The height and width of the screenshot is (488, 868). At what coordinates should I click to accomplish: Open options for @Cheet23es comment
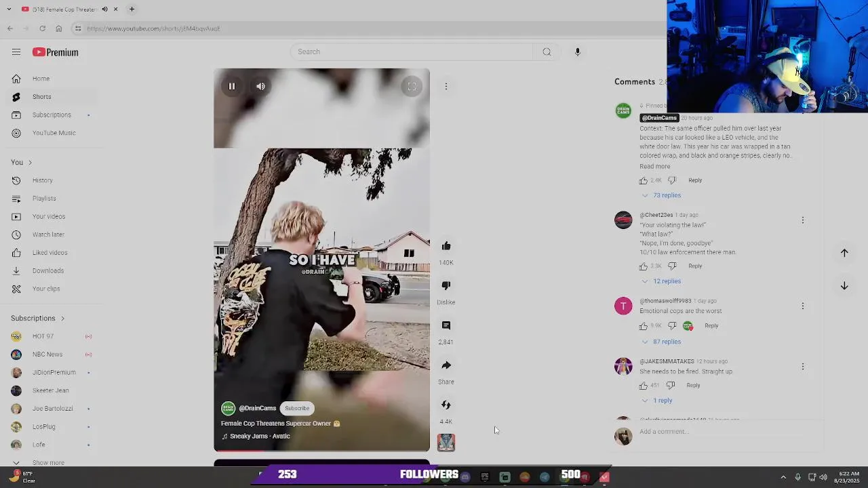click(803, 220)
